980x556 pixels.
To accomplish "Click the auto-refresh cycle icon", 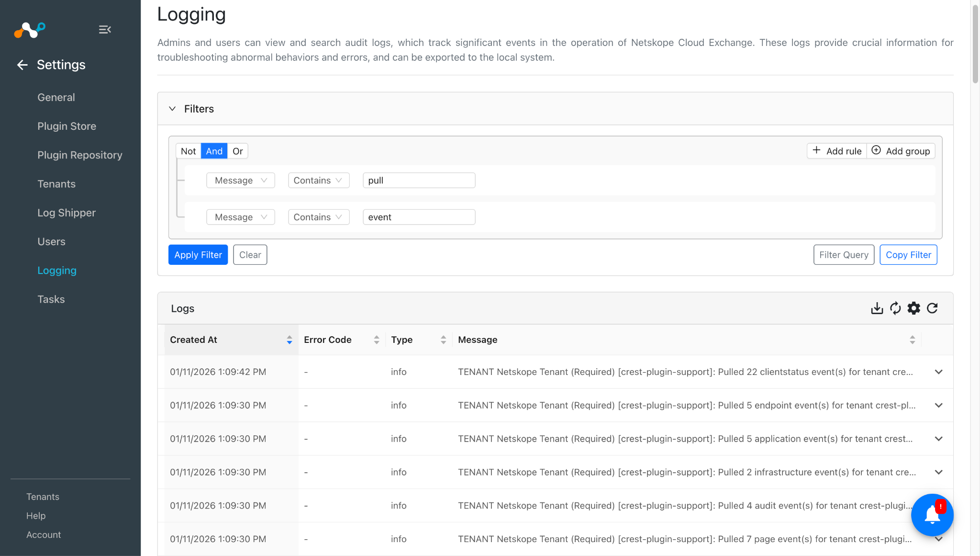I will (x=895, y=308).
